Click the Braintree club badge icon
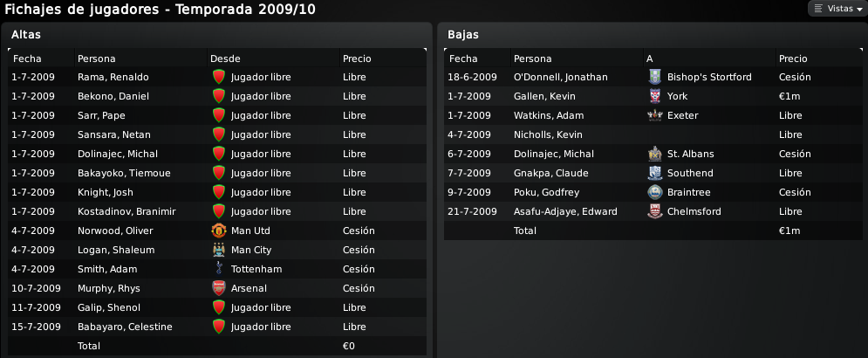Screen dimensions: 868x358 click(655, 192)
